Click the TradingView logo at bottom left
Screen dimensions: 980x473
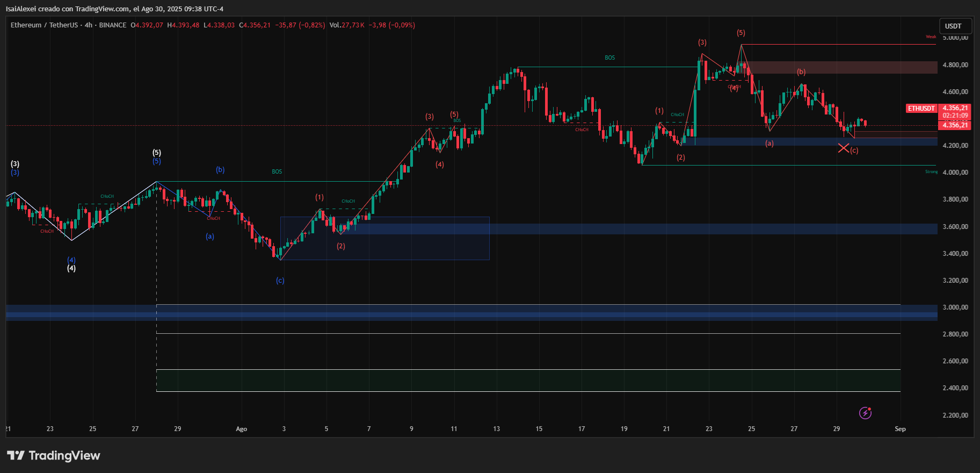[x=54, y=456]
